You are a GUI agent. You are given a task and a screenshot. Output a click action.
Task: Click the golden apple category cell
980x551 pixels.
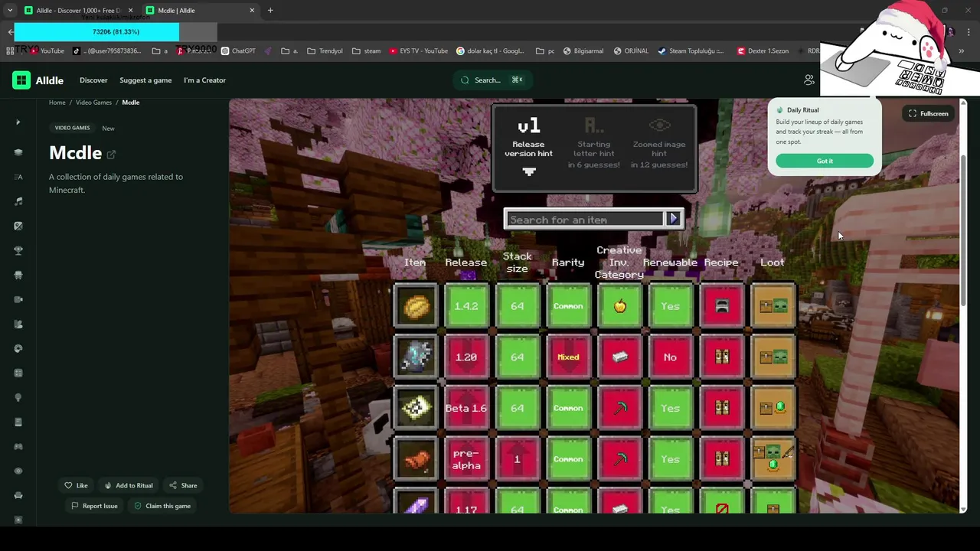[619, 306]
